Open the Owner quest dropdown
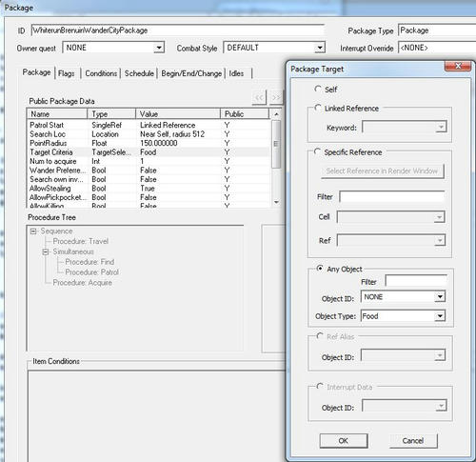This screenshot has height=462, width=476. [159, 48]
